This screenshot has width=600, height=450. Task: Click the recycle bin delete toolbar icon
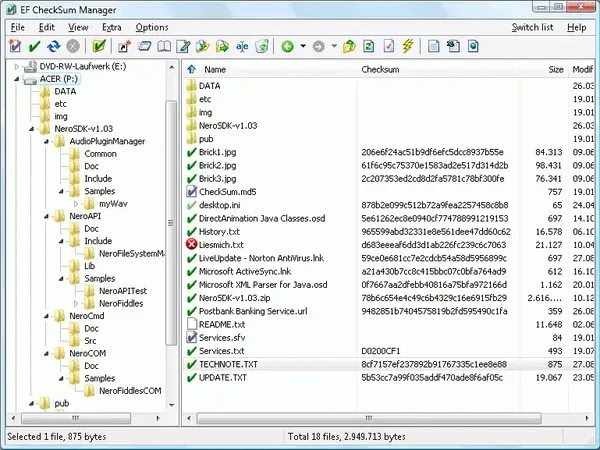click(x=262, y=46)
